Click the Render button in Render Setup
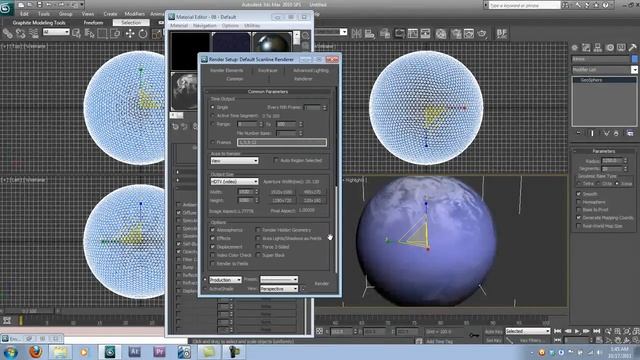640x360 pixels. point(322,283)
